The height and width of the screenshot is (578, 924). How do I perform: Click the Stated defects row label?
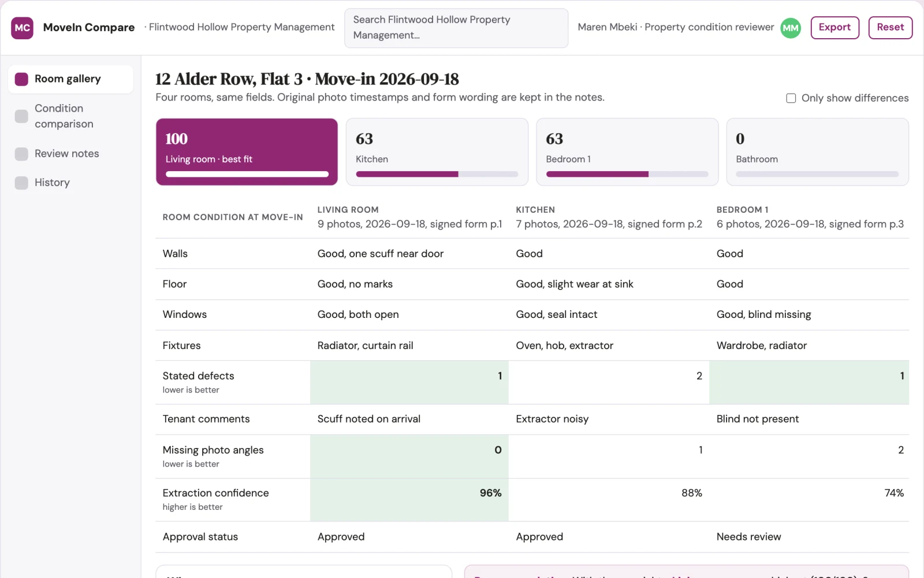[x=199, y=376]
